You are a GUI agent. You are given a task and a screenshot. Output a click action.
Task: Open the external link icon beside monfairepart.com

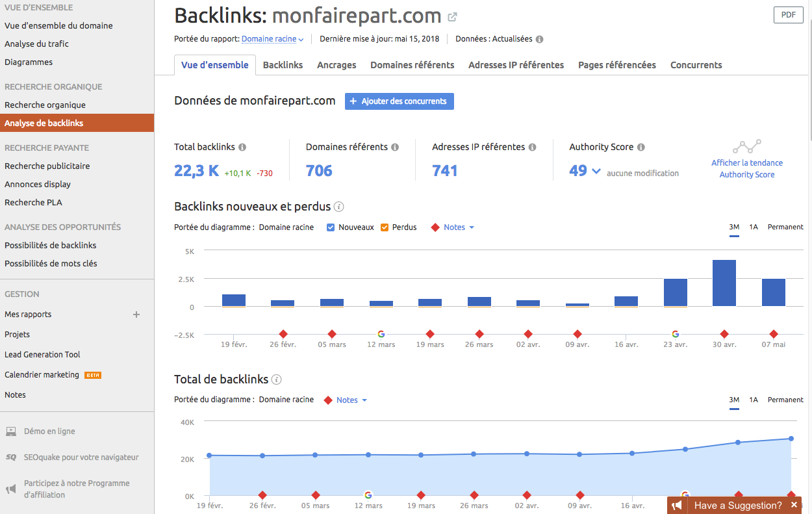pyautogui.click(x=453, y=17)
